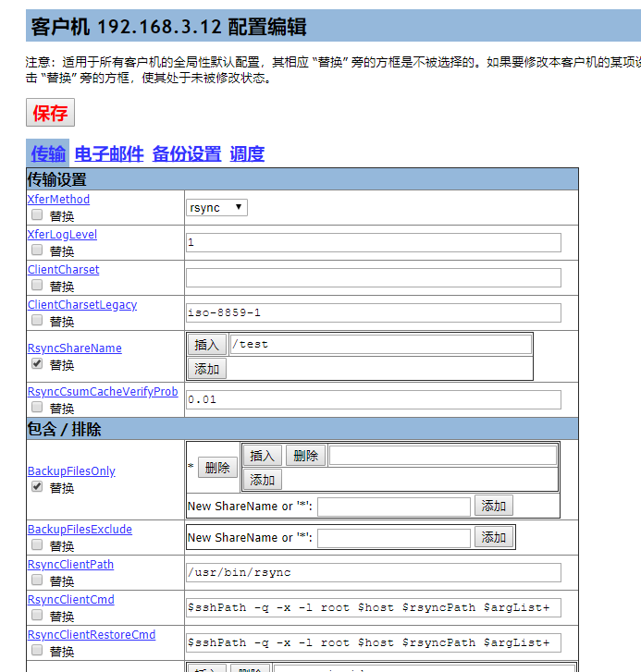Click 插入 button in BackupFilesOnly row
This screenshot has width=641, height=672.
(x=263, y=456)
